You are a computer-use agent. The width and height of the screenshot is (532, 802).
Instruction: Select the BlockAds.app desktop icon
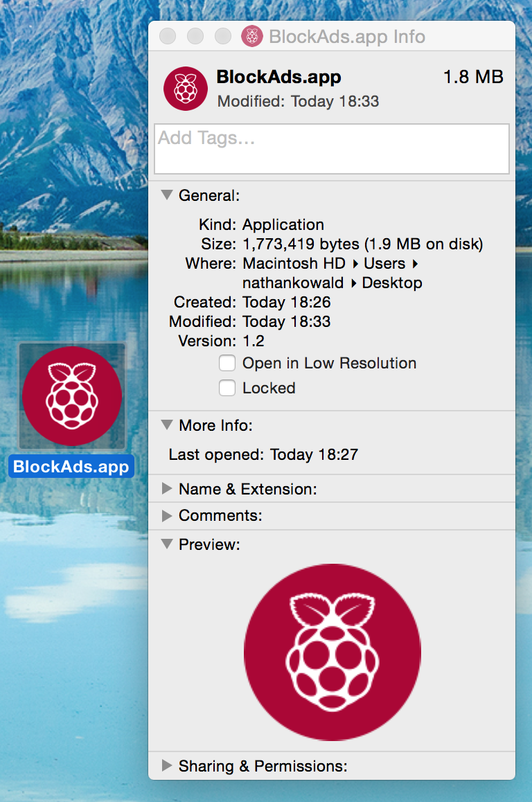72,396
